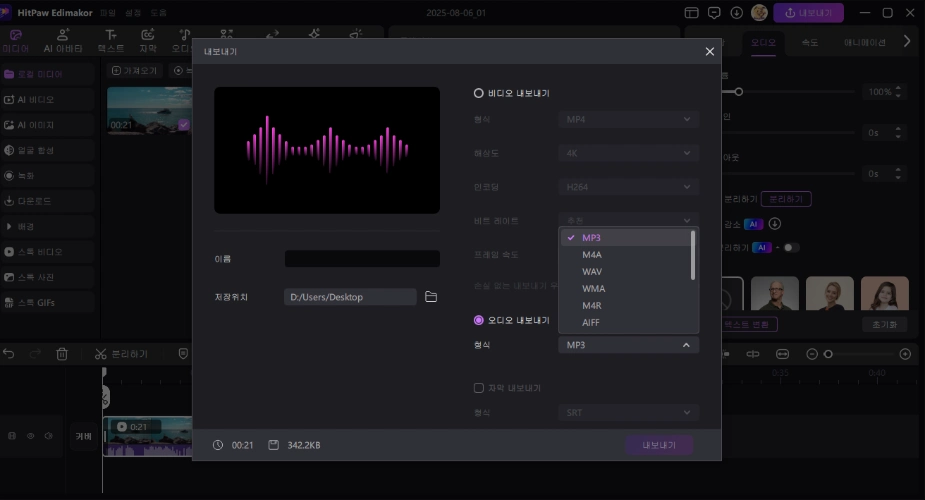The height and width of the screenshot is (500, 925).
Task: Select the 오디오 내보내기 radio button
Action: 478,320
